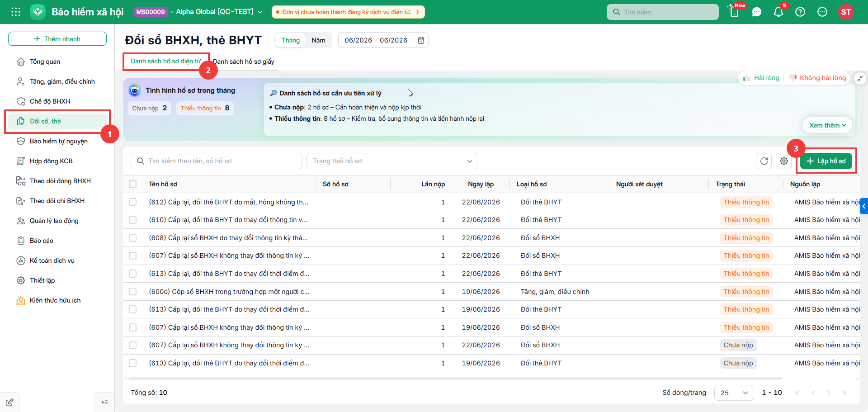Switch period toggle to Năm
Viewport: 868px width, 412px height.
coord(318,40)
